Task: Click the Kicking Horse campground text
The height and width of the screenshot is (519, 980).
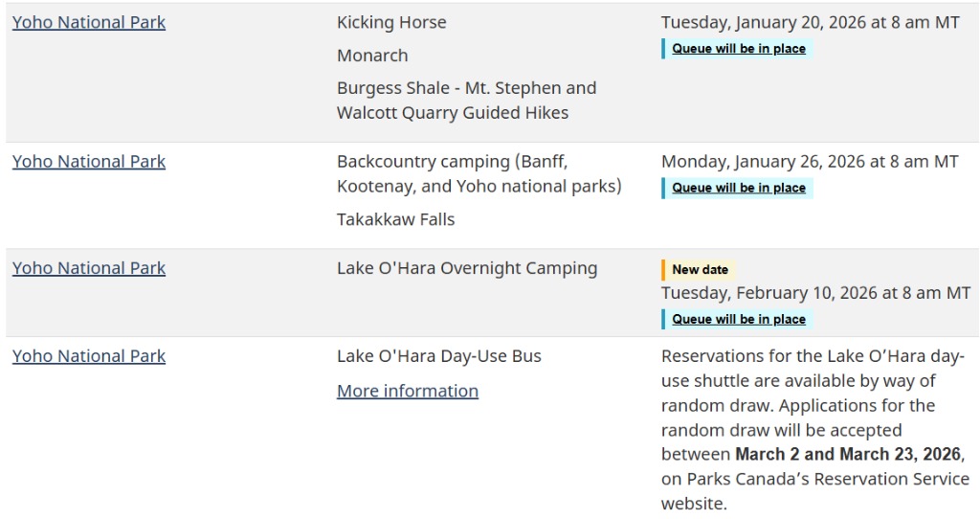Action: 391,22
